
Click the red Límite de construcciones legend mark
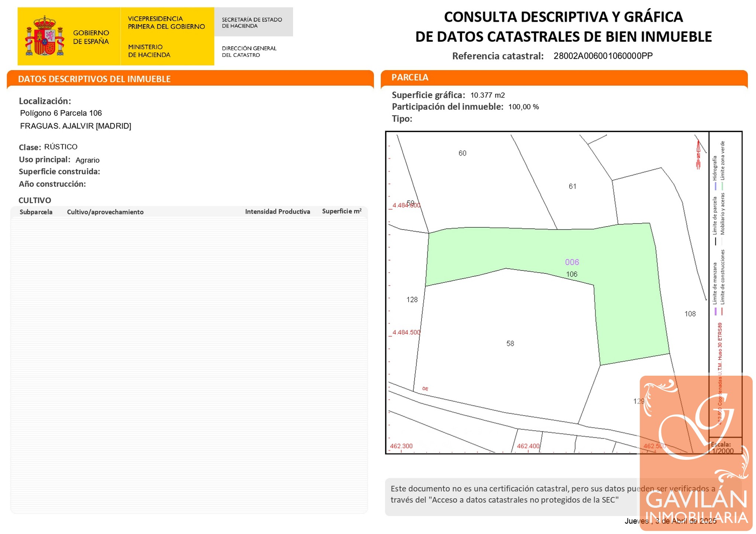(722, 311)
